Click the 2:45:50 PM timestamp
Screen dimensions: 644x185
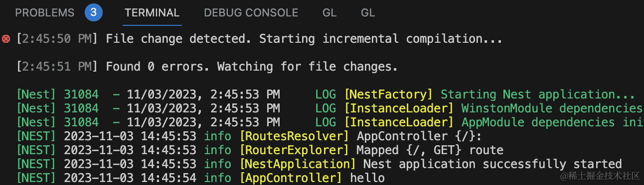[x=57, y=39]
